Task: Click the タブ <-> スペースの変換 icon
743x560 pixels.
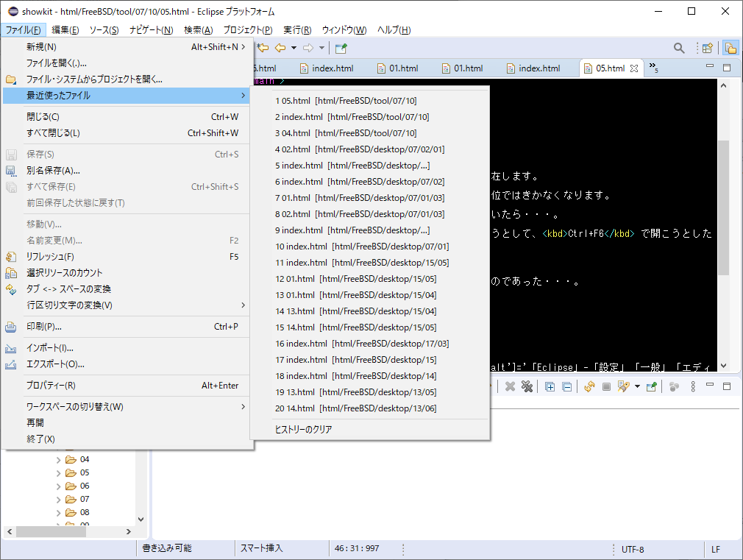Action: coord(11,289)
